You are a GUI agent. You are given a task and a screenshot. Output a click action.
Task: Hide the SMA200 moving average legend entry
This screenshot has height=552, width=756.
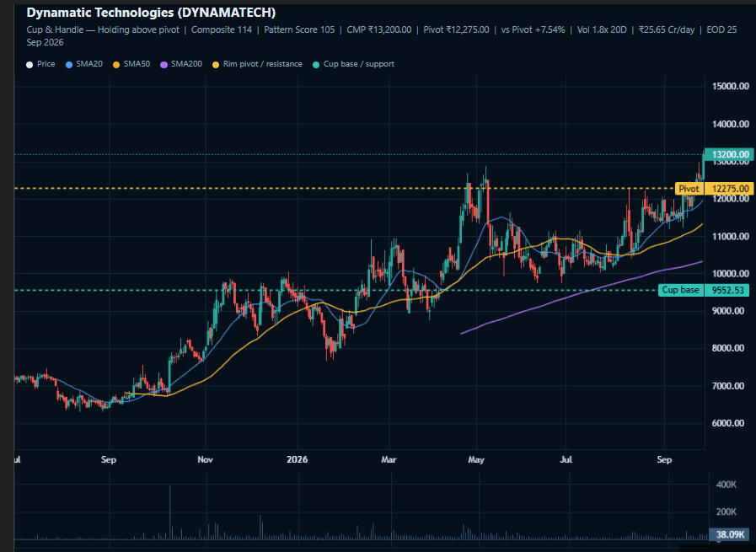181,64
